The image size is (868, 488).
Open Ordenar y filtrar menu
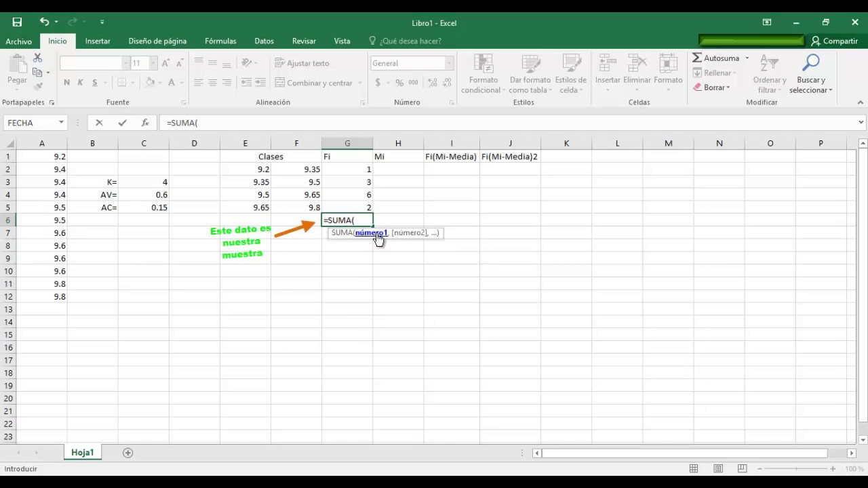(770, 75)
